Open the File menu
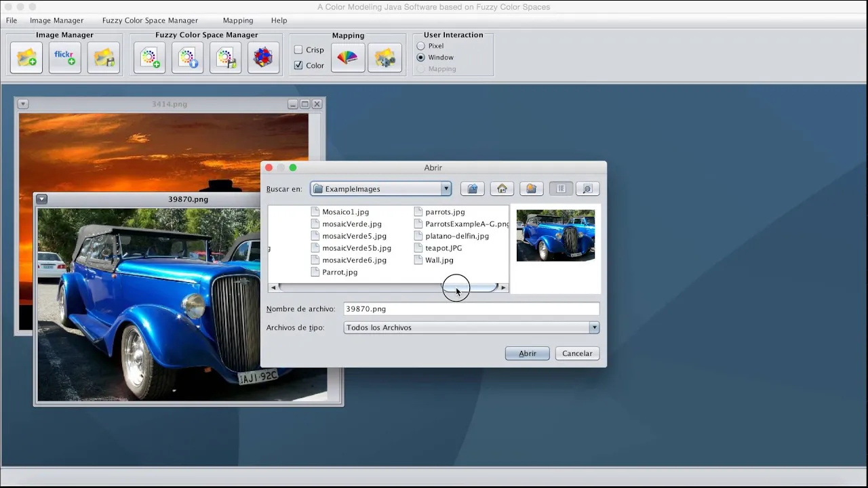This screenshot has width=868, height=488. [12, 20]
